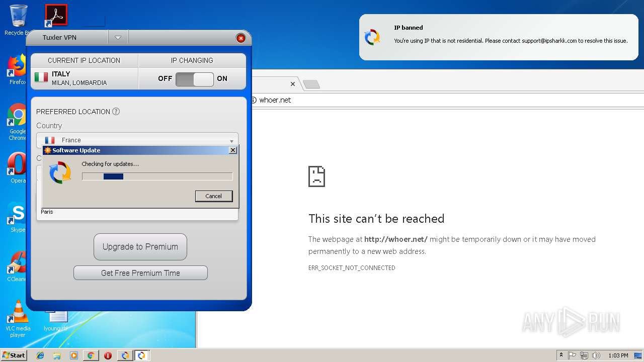The width and height of the screenshot is (644, 362).
Task: Expand the Country dropdown showing France
Action: tap(137, 140)
